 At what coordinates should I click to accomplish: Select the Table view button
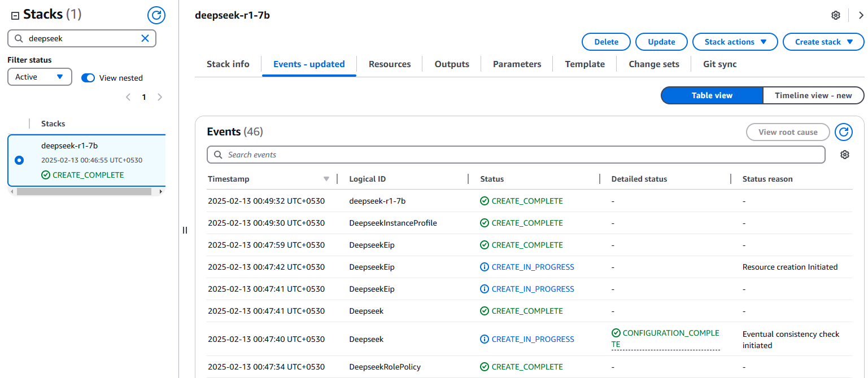[x=712, y=95]
